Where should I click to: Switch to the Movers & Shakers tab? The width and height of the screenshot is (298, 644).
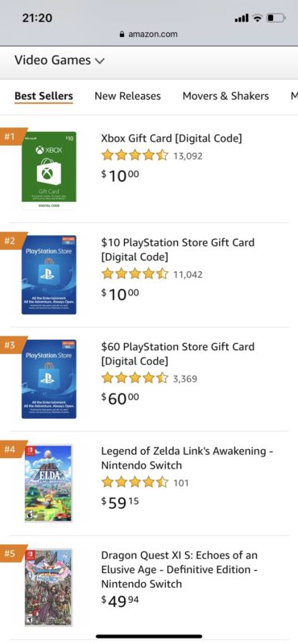pos(226,96)
